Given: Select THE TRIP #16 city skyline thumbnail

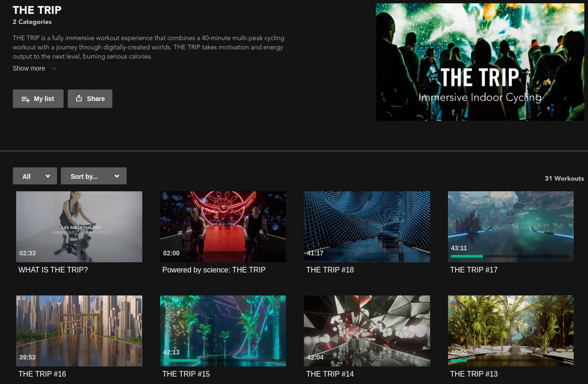Looking at the screenshot, I should point(79,330).
